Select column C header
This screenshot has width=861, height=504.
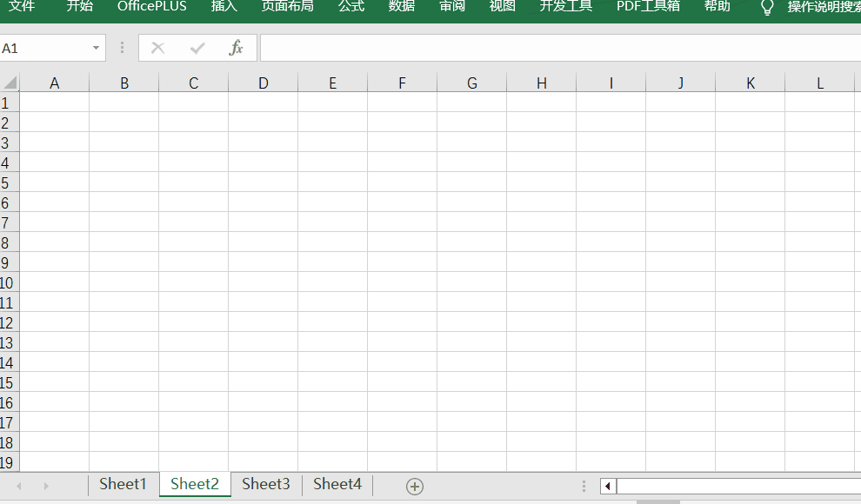193,83
